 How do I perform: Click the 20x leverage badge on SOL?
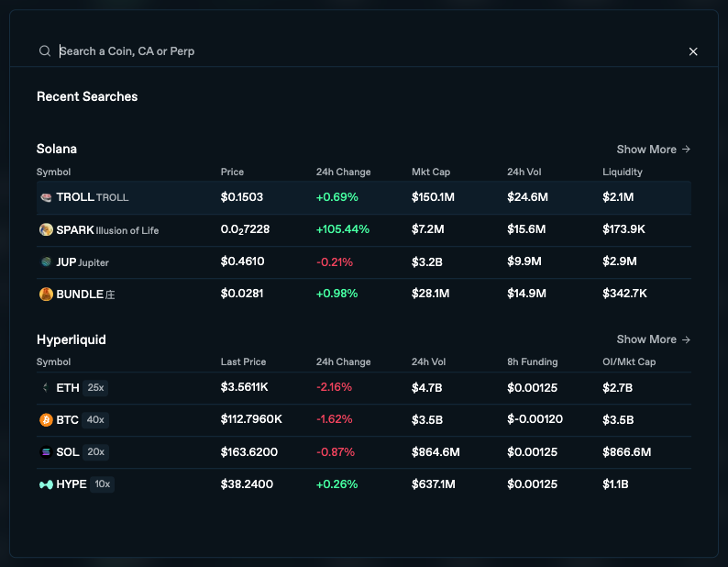point(95,451)
